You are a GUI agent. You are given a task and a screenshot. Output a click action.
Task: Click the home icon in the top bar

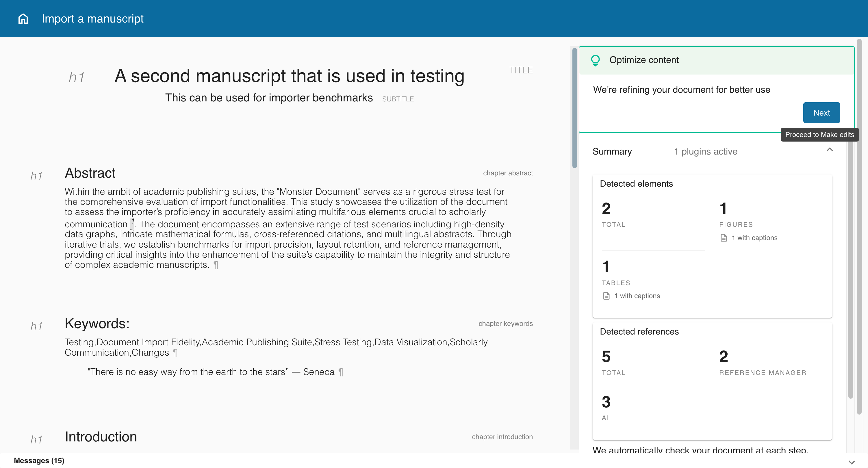click(x=22, y=18)
